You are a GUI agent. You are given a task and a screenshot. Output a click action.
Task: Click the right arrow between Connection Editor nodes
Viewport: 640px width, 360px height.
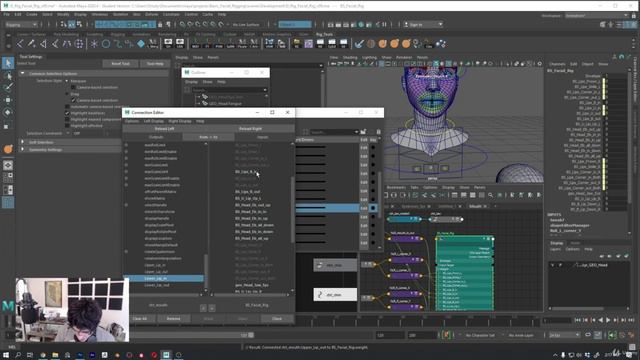click(x=212, y=308)
